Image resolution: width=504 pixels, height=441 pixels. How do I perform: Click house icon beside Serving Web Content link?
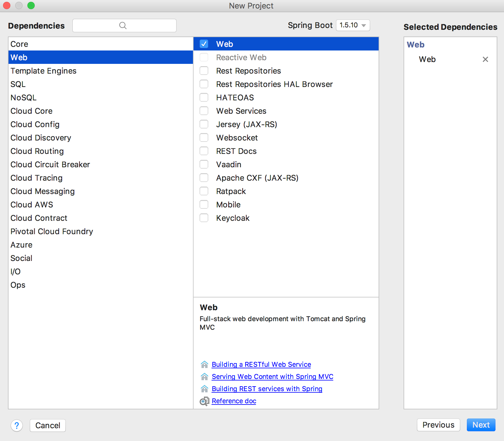coord(205,377)
